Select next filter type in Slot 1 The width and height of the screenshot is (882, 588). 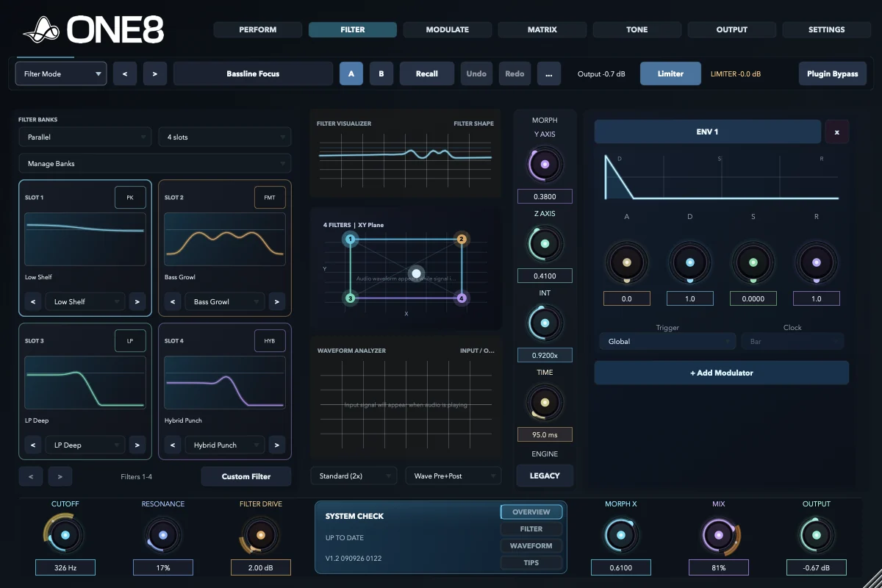click(x=137, y=301)
